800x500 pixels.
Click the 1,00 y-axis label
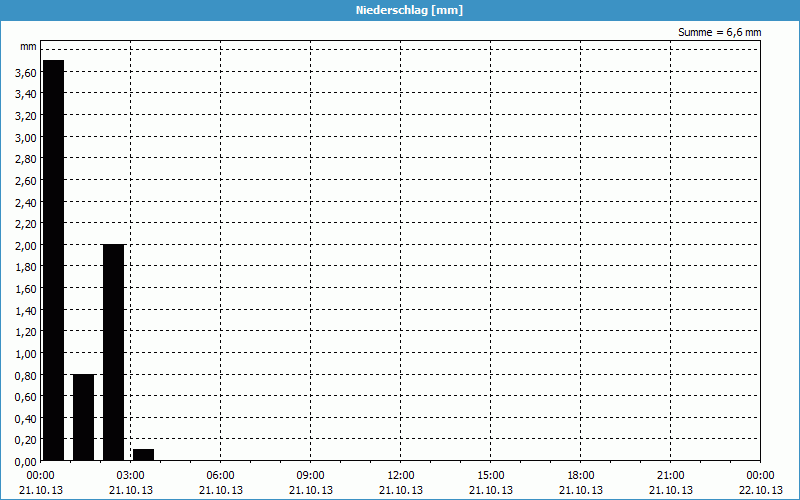(x=26, y=353)
